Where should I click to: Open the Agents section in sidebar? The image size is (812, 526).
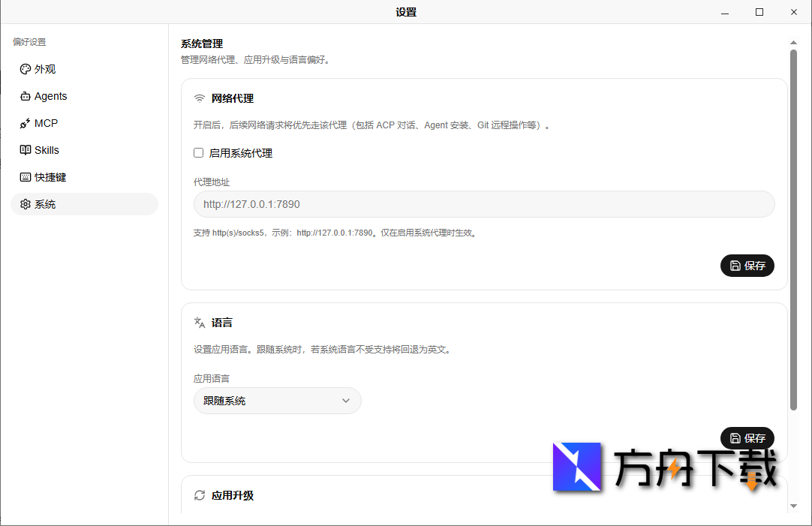tap(84, 96)
